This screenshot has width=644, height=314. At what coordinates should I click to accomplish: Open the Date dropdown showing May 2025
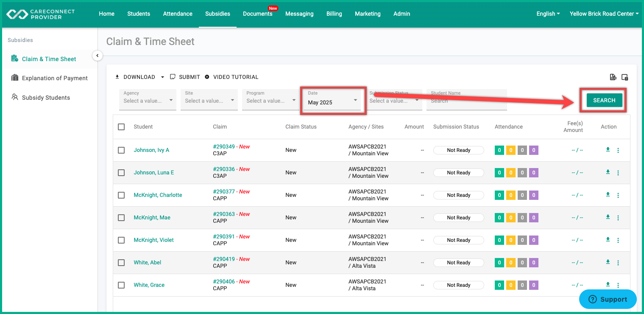click(x=333, y=101)
